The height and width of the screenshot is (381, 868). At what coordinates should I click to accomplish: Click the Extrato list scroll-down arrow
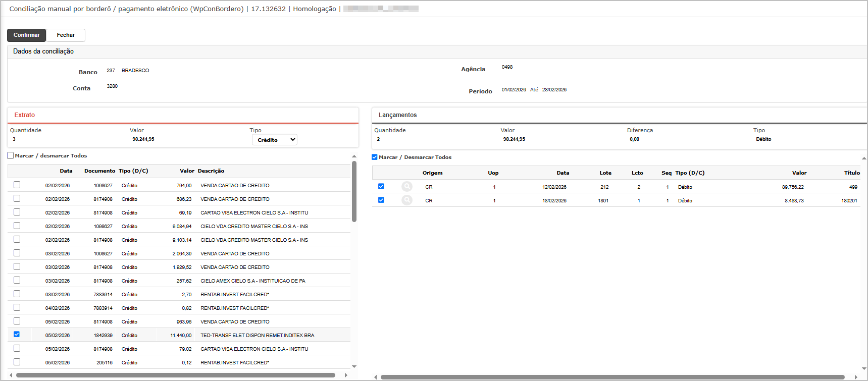354,366
